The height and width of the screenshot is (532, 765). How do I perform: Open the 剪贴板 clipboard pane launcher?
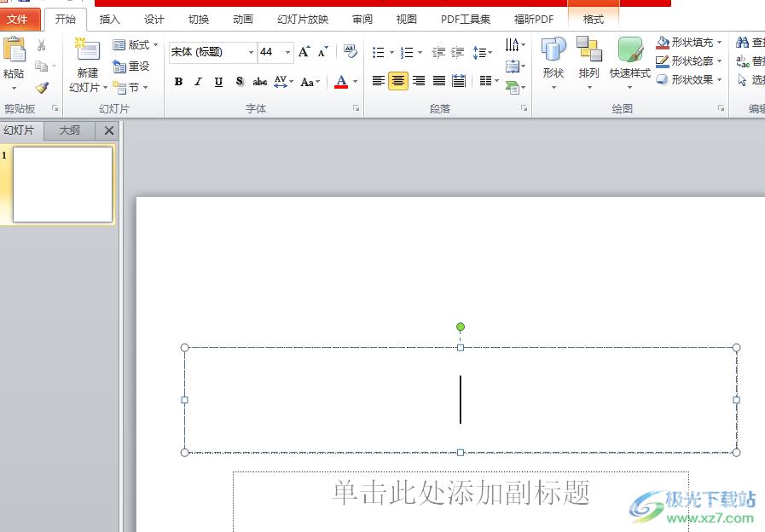tap(55, 108)
